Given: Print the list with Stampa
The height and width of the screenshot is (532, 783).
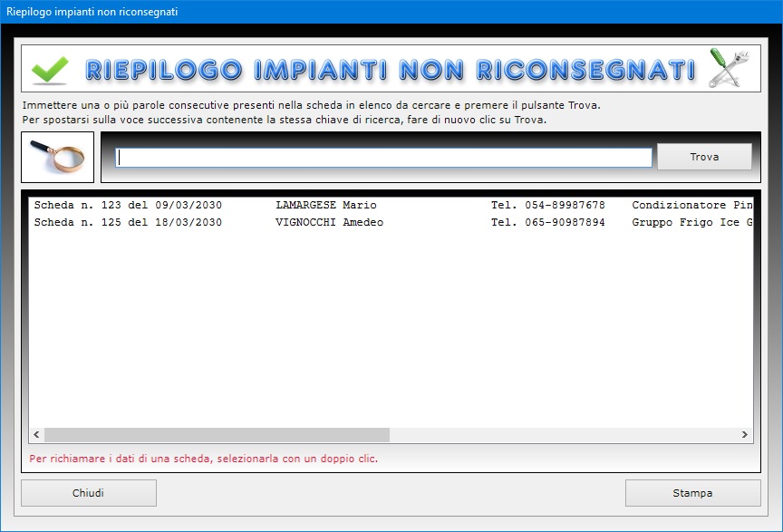Looking at the screenshot, I should point(692,493).
